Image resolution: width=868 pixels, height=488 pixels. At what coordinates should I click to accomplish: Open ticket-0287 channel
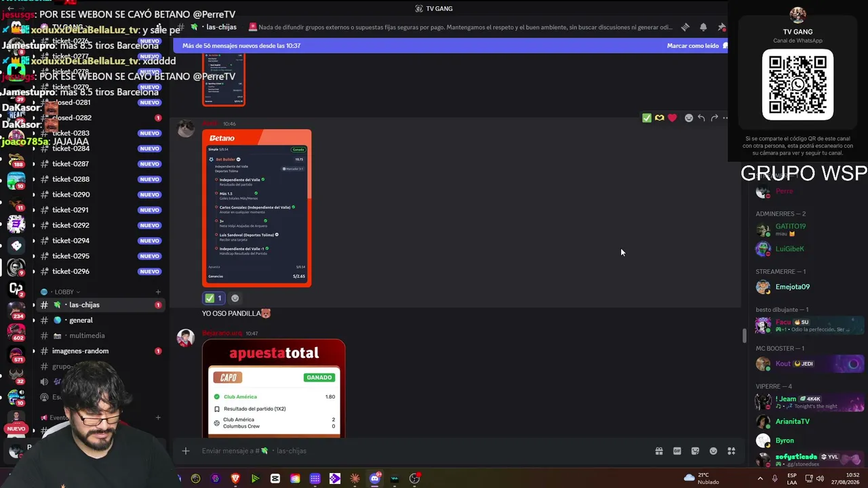pyautogui.click(x=100, y=164)
